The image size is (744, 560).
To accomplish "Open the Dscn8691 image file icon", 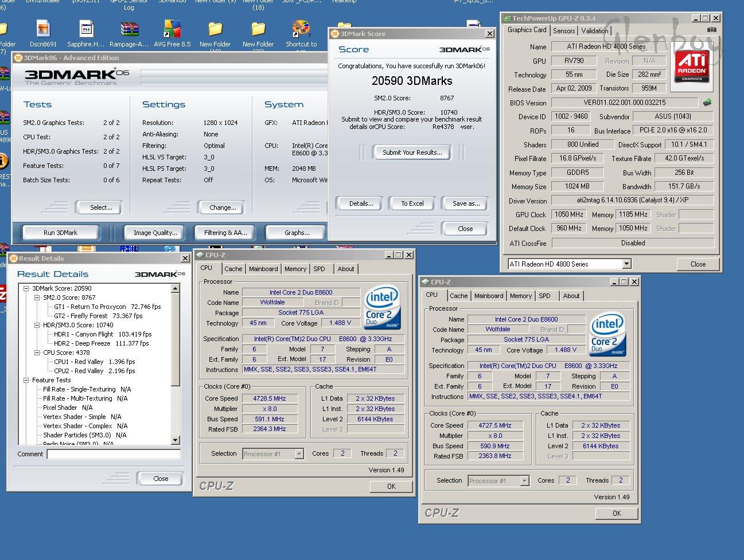I will point(43,30).
